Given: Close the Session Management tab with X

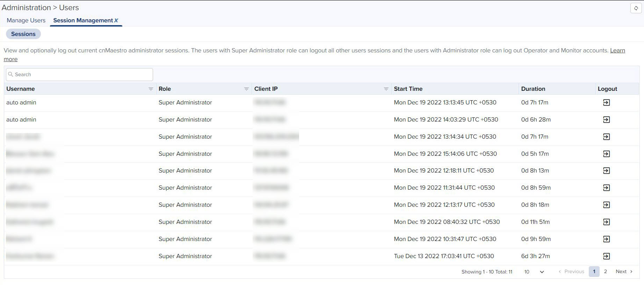Looking at the screenshot, I should point(116,21).
